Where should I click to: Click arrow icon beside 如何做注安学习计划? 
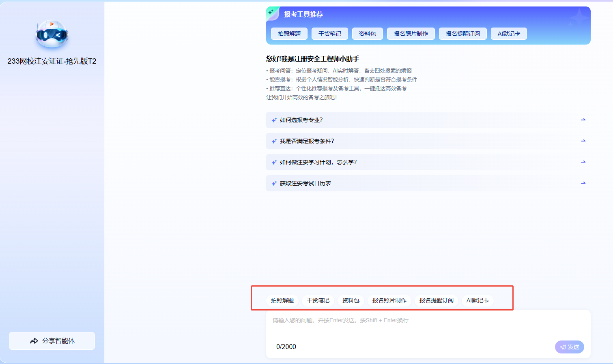[x=583, y=162]
